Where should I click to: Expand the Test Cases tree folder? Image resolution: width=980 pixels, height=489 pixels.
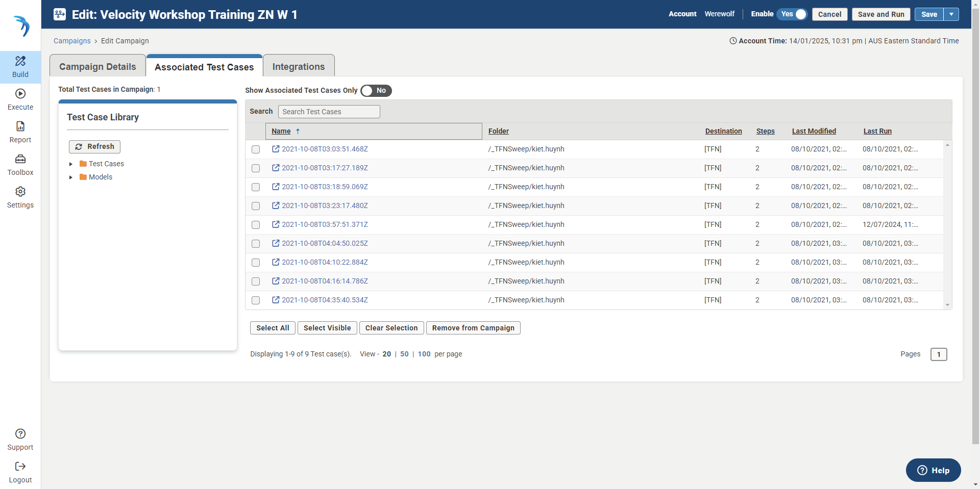pos(71,164)
